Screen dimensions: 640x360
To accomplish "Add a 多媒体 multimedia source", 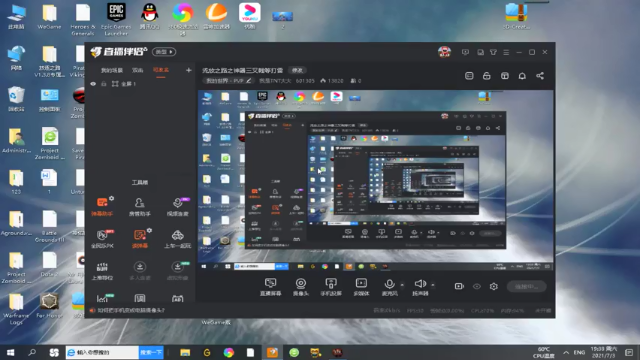I will pyautogui.click(x=361, y=287).
